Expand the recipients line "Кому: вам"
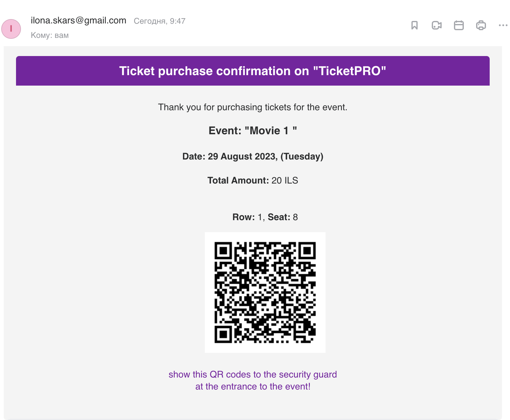 50,35
